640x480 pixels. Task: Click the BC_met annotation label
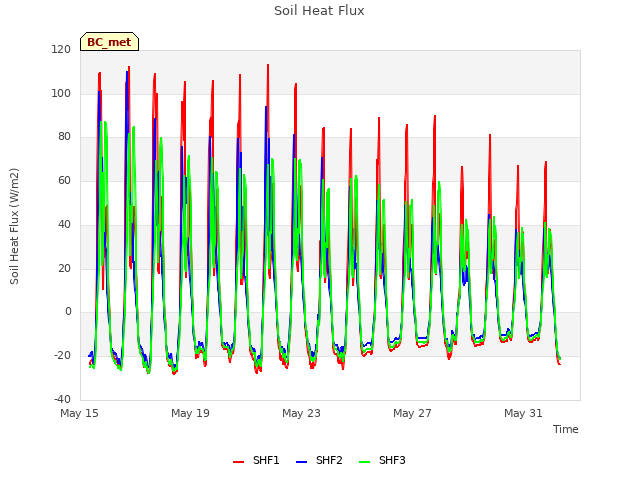pos(109,42)
